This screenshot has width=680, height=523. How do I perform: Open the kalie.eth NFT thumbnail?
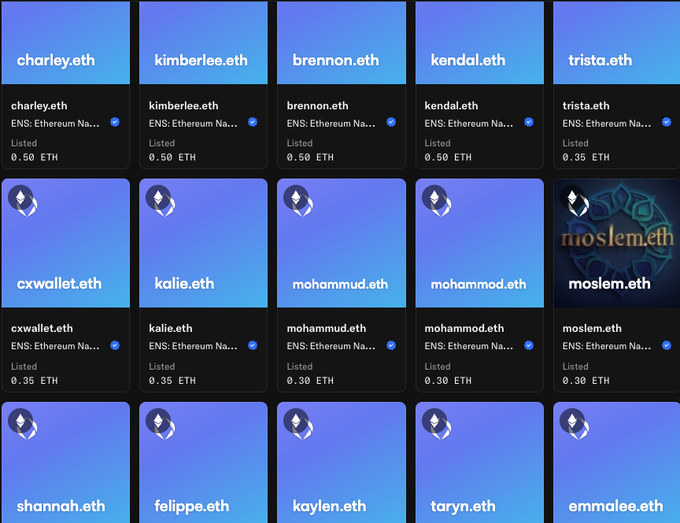pyautogui.click(x=203, y=243)
